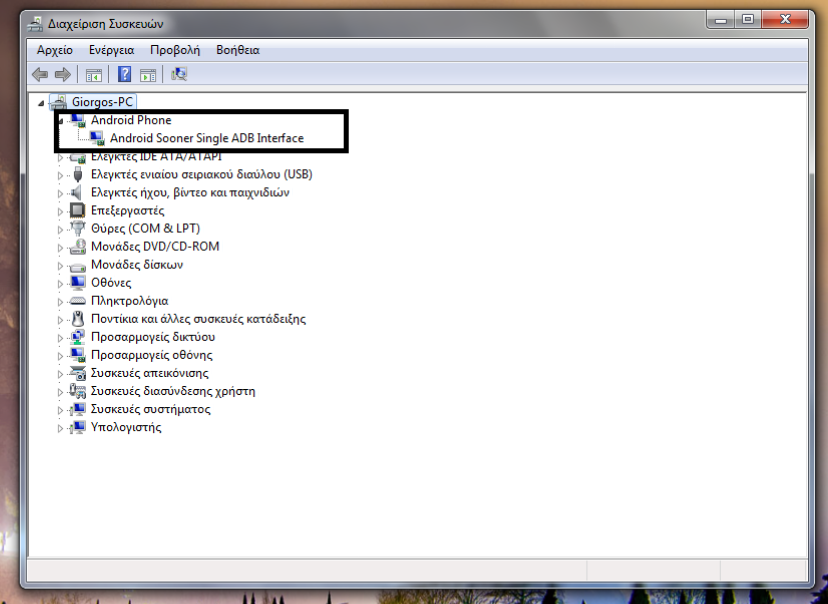This screenshot has height=604, width=828.
Task: Expand the Μονάδες DVD/CD-ROM arrow
Action: pyautogui.click(x=60, y=248)
